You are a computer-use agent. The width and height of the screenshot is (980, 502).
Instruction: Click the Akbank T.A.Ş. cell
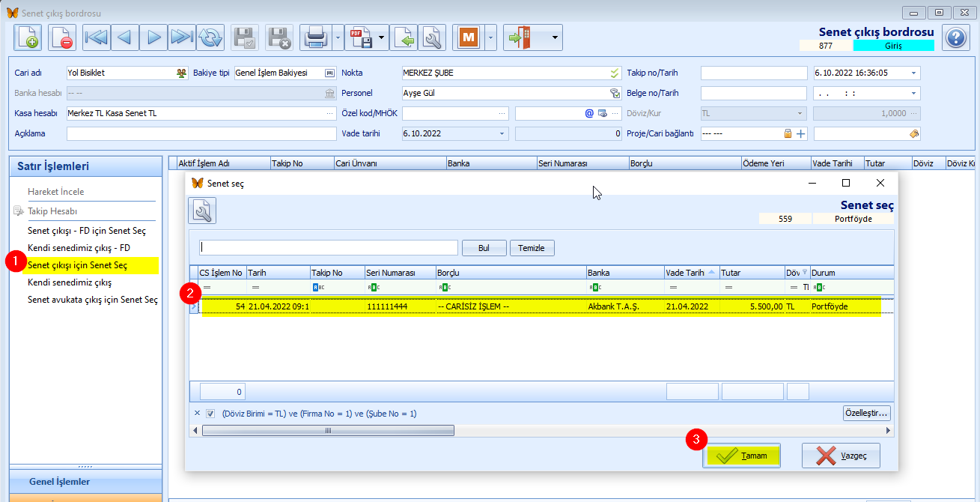pyautogui.click(x=624, y=306)
